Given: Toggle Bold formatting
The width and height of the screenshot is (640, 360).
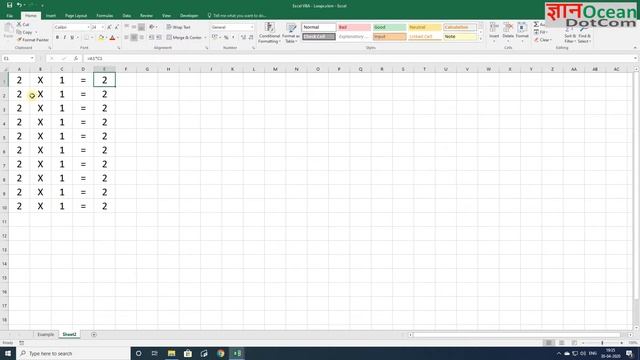Looking at the screenshot, I should [57, 38].
